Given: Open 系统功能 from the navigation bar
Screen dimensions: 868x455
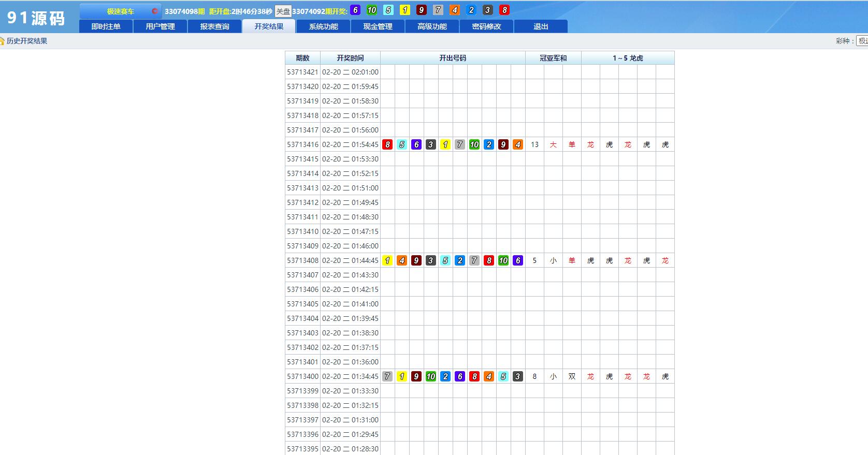Looking at the screenshot, I should tap(323, 26).
